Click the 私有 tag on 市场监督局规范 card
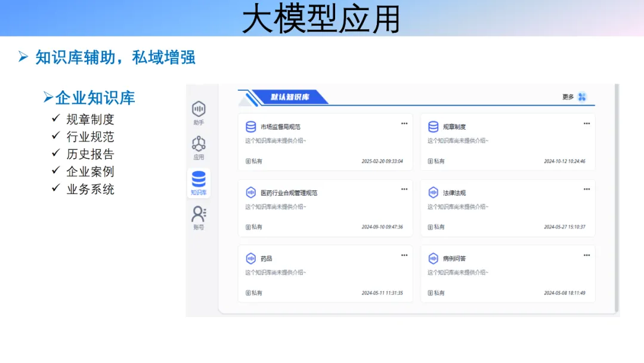 pyautogui.click(x=257, y=160)
